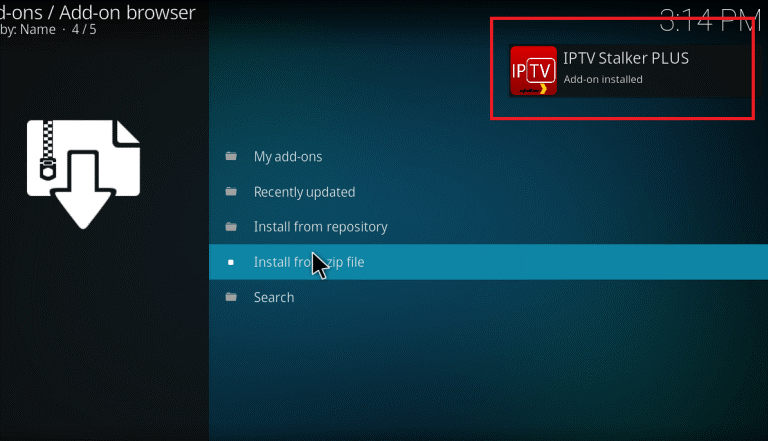Open the My add-ons entry
768x441 pixels.
point(288,156)
